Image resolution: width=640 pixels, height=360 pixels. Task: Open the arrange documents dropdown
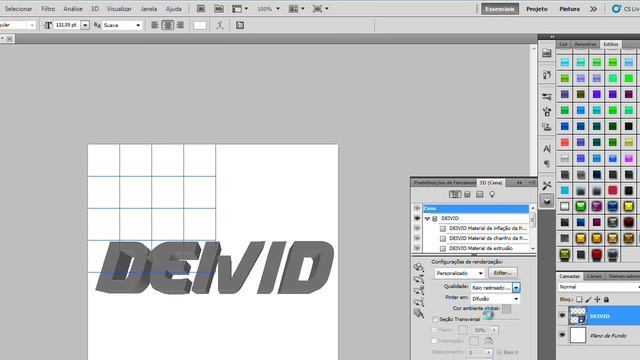296,9
